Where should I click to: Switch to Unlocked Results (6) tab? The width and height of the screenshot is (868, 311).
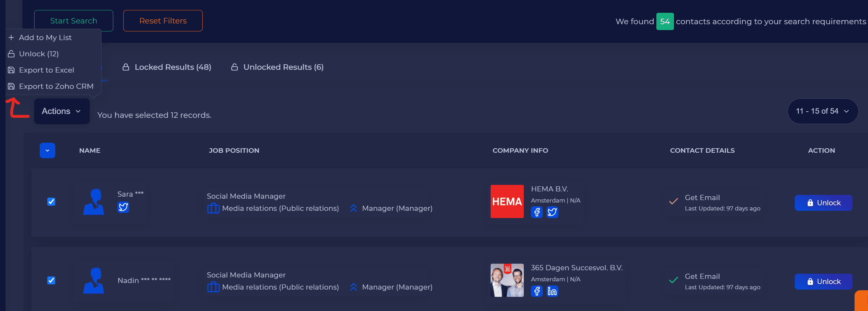coord(278,67)
